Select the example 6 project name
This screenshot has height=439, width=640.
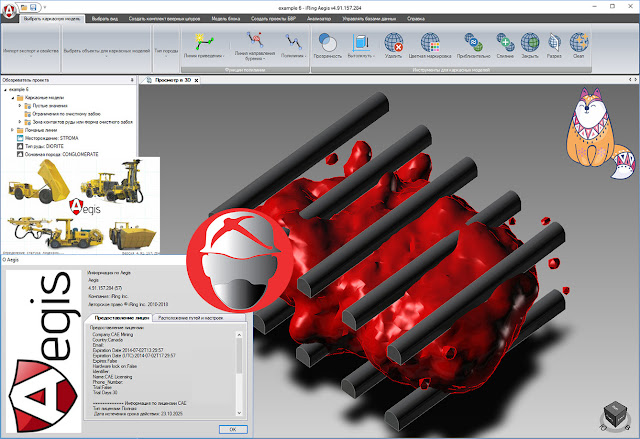pyautogui.click(x=19, y=89)
